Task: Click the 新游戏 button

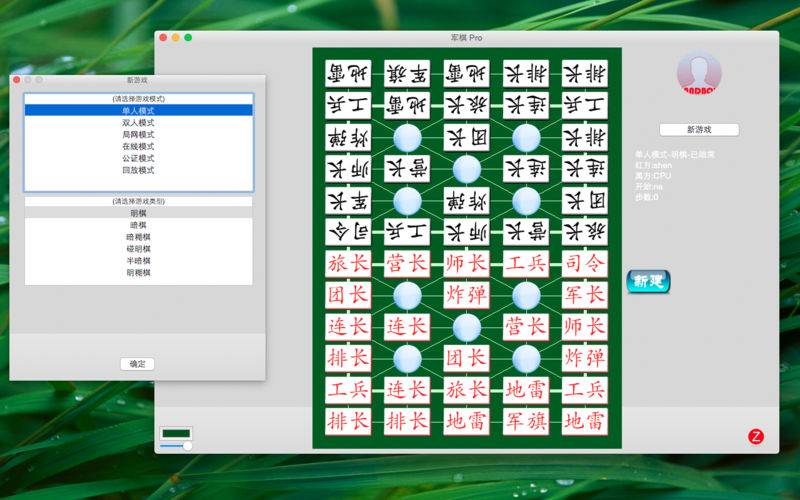Action: 699,130
